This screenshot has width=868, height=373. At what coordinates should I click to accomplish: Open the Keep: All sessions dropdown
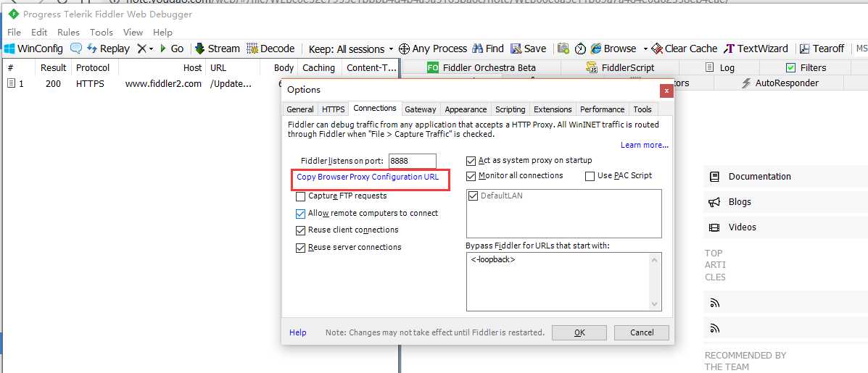[x=350, y=49]
